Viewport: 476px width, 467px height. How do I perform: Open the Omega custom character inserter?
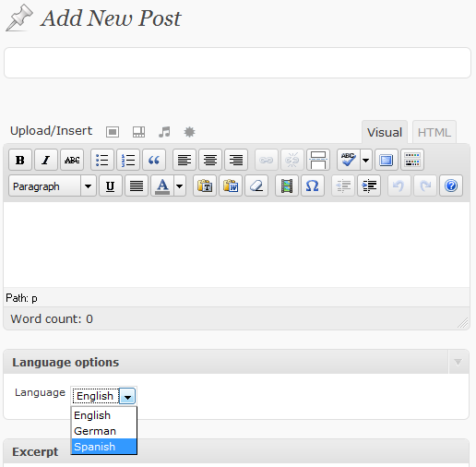pos(313,186)
